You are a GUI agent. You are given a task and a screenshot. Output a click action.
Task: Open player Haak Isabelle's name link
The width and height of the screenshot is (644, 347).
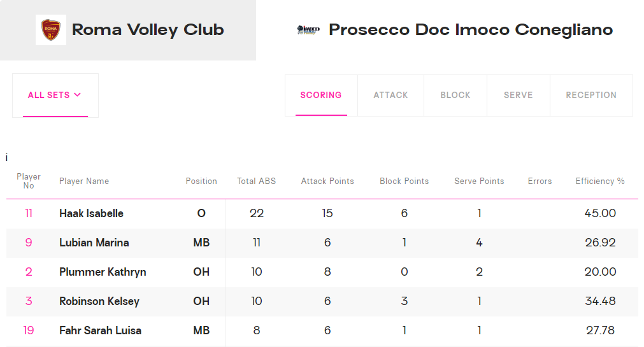[x=91, y=213]
